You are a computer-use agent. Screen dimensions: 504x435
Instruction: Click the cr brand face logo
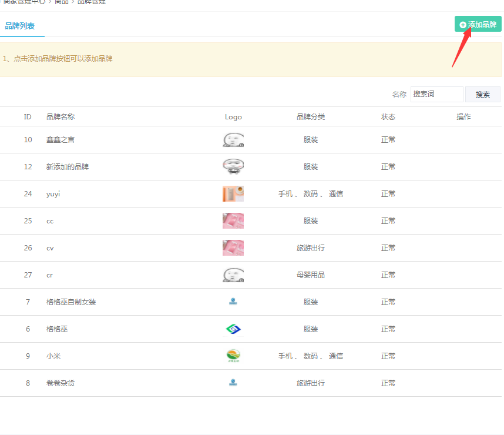(x=233, y=275)
